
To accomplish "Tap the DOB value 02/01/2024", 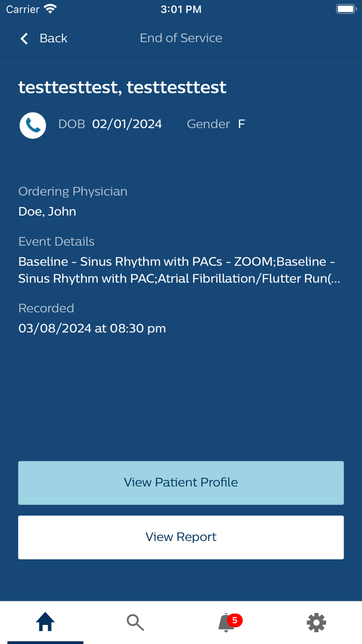I will coord(127,124).
